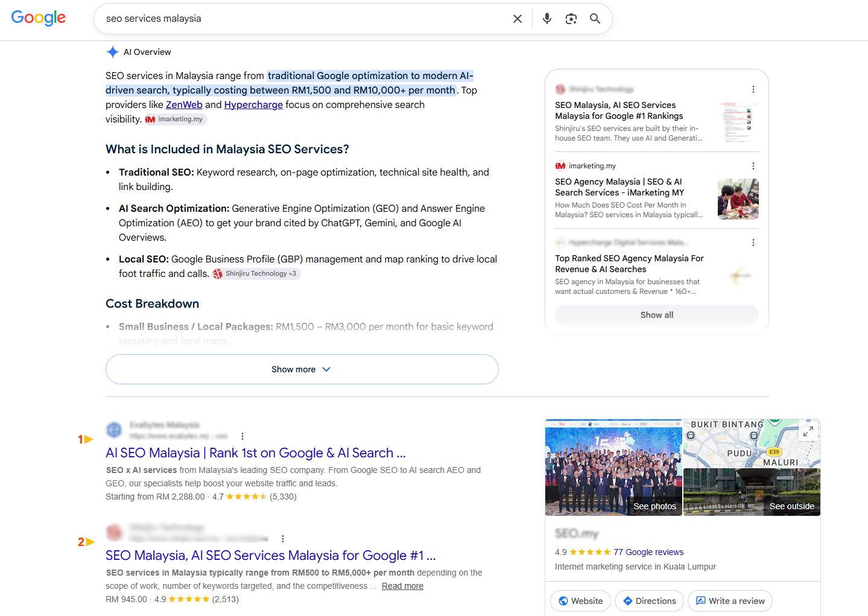Open Top Ranked SEO Agency Malaysia source card
Image resolution: width=868 pixels, height=616 pixels.
[x=629, y=264]
